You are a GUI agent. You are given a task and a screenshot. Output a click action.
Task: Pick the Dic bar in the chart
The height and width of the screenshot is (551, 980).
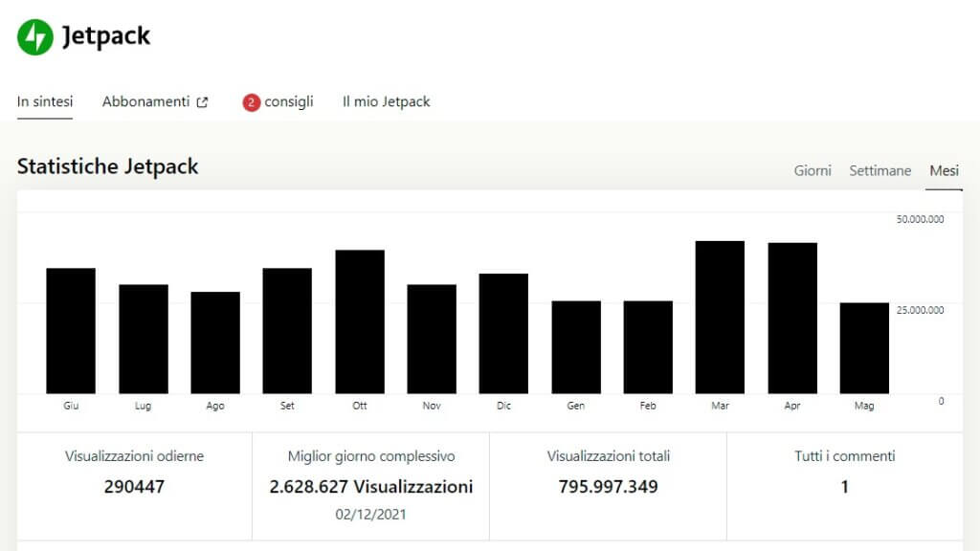503,334
